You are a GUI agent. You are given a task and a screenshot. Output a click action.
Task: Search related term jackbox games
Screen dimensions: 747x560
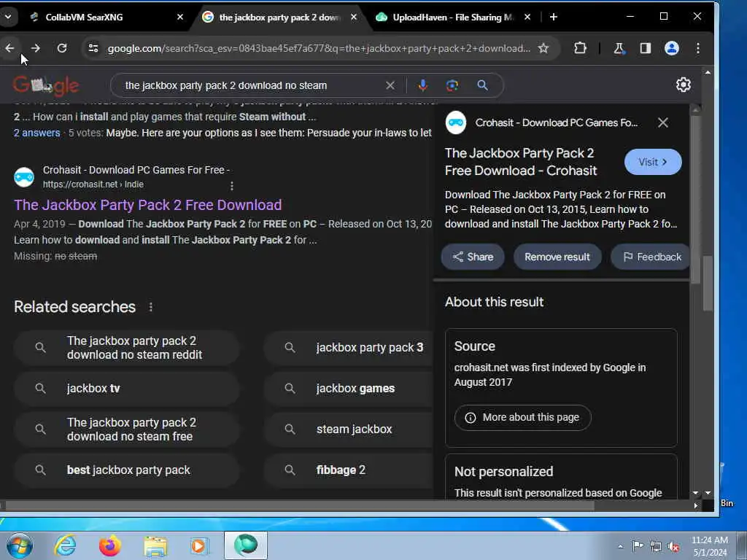click(x=348, y=389)
